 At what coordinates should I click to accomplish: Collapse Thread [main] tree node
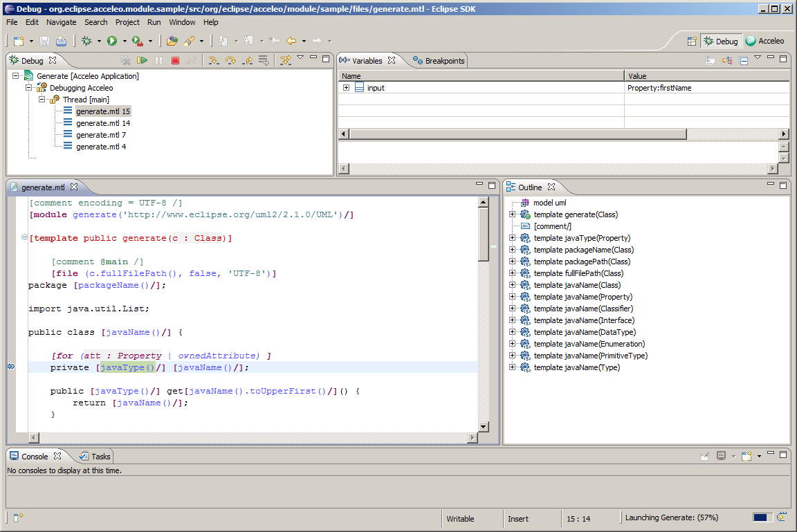click(42, 99)
